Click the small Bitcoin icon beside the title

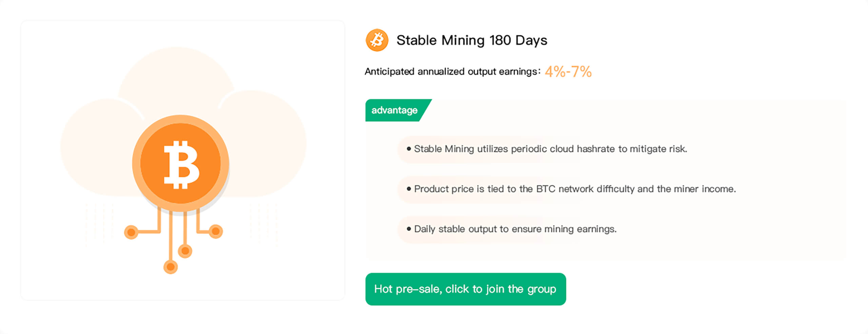coord(377,40)
